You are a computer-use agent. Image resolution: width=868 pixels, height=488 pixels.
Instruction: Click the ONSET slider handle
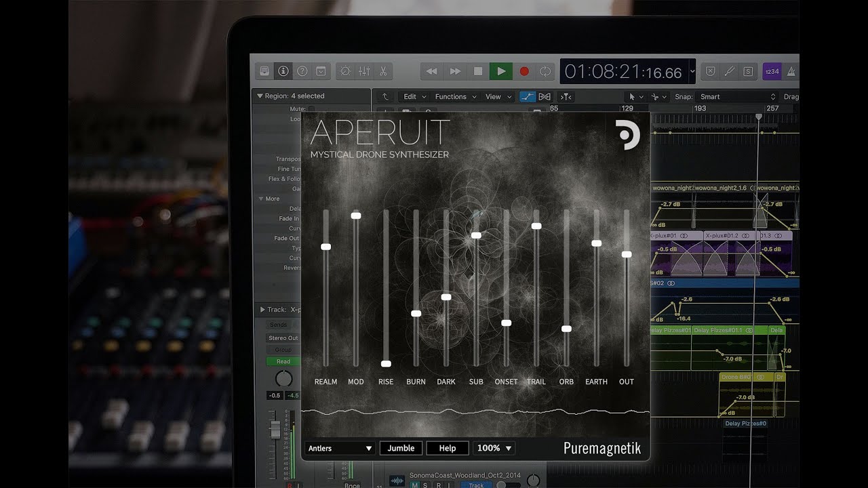(x=506, y=323)
